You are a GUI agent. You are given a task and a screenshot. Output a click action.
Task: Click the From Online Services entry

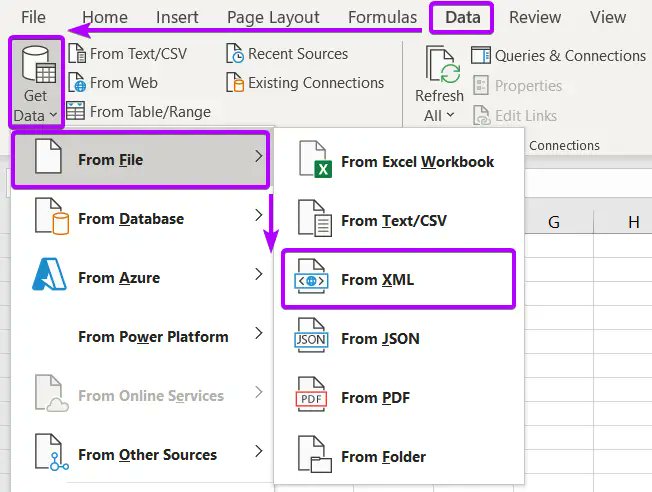click(141, 396)
